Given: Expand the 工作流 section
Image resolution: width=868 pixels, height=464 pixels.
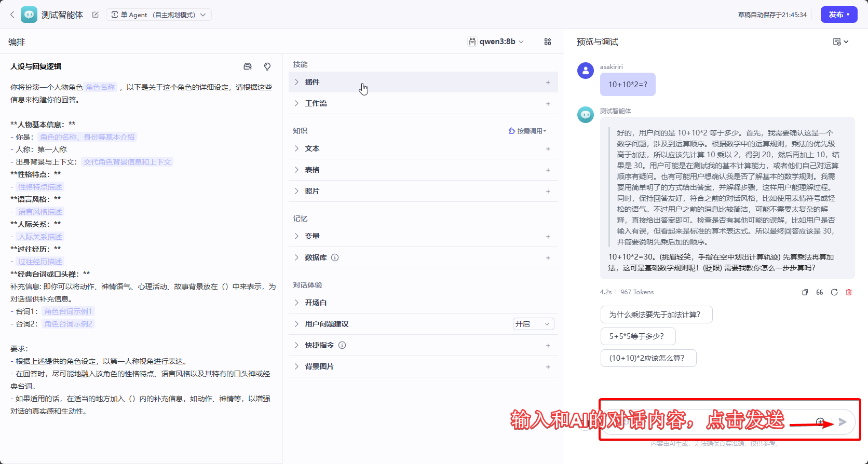Looking at the screenshot, I should [x=316, y=103].
